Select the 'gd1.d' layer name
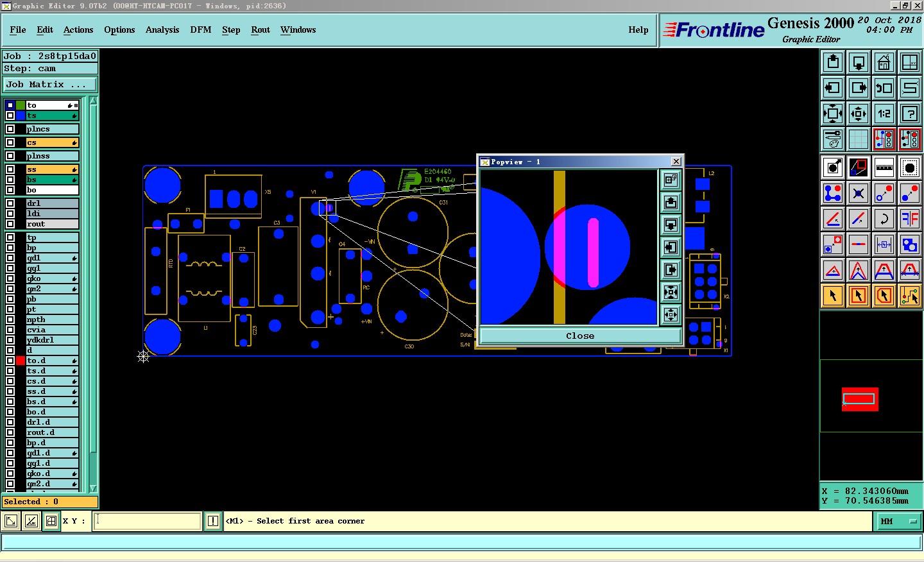924x562 pixels. coord(52,453)
